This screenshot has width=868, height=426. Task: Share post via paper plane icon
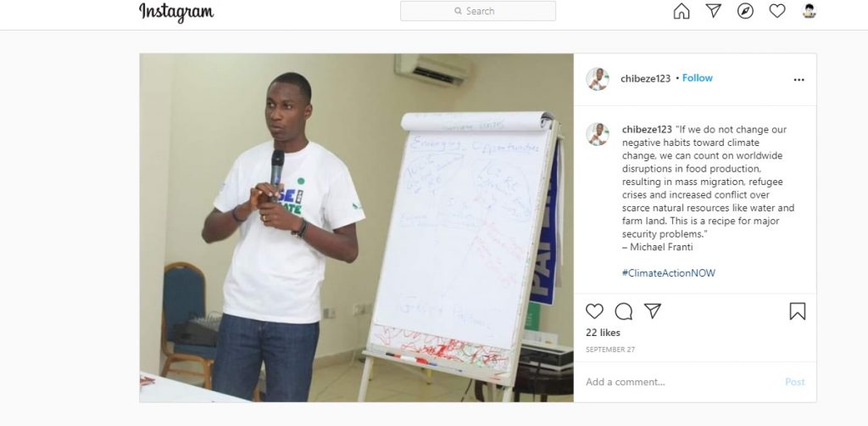(x=653, y=311)
